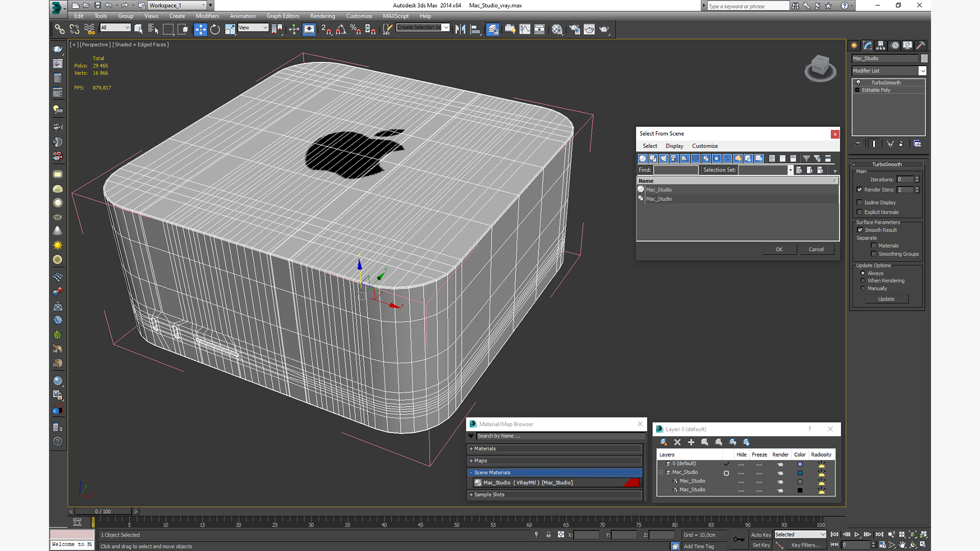Open the MAXScript menu

pyautogui.click(x=396, y=16)
